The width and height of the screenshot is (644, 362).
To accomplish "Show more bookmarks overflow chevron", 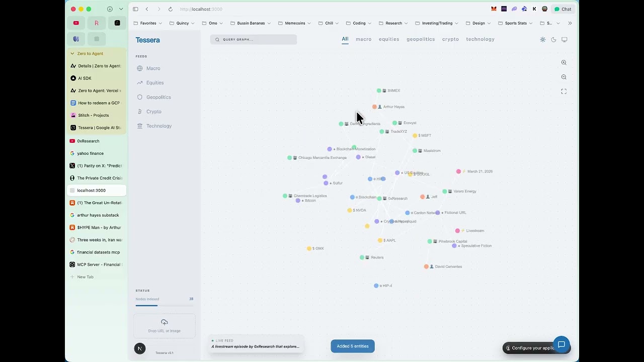I will click(570, 23).
